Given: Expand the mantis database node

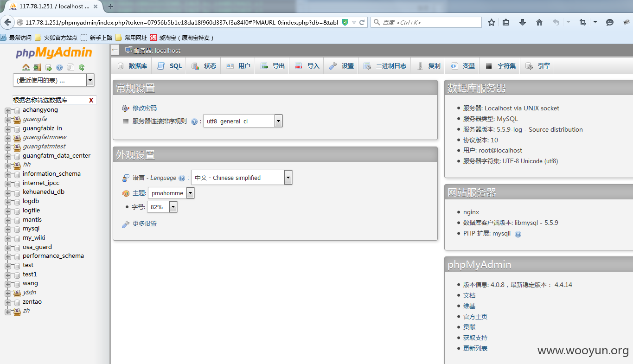Looking at the screenshot, I should coord(7,220).
